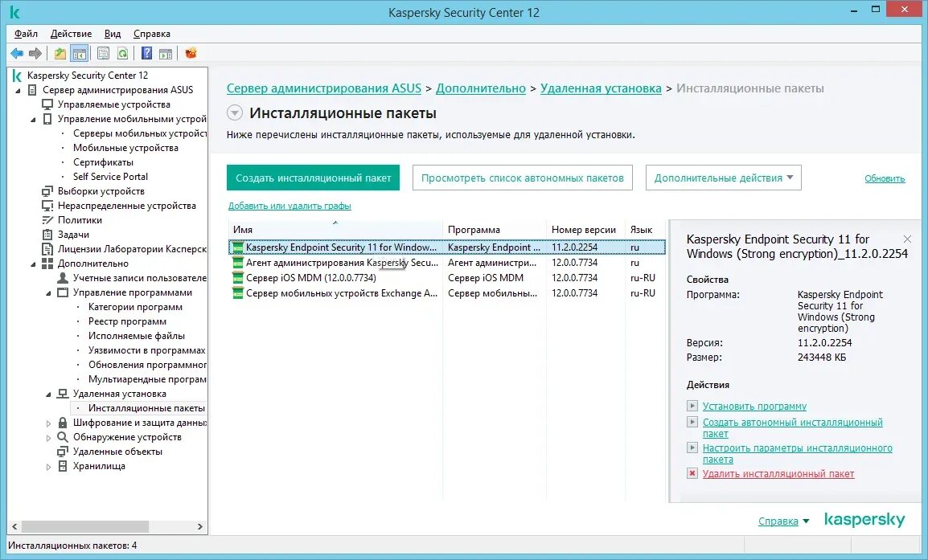
Task: Select the Kaspersky Security Center 12 root node
Action: [x=88, y=75]
